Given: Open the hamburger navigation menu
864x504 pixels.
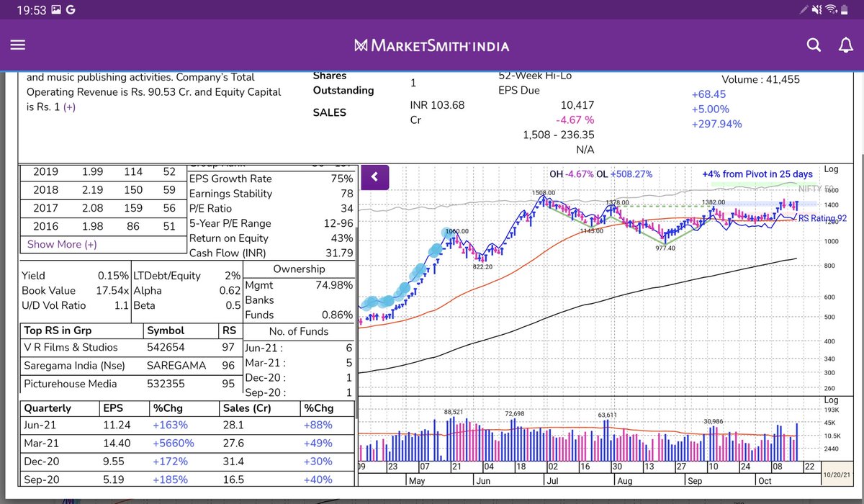Looking at the screenshot, I should 18,45.
